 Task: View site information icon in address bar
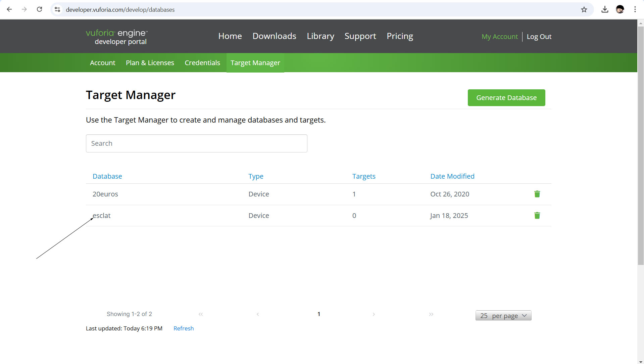tap(57, 9)
